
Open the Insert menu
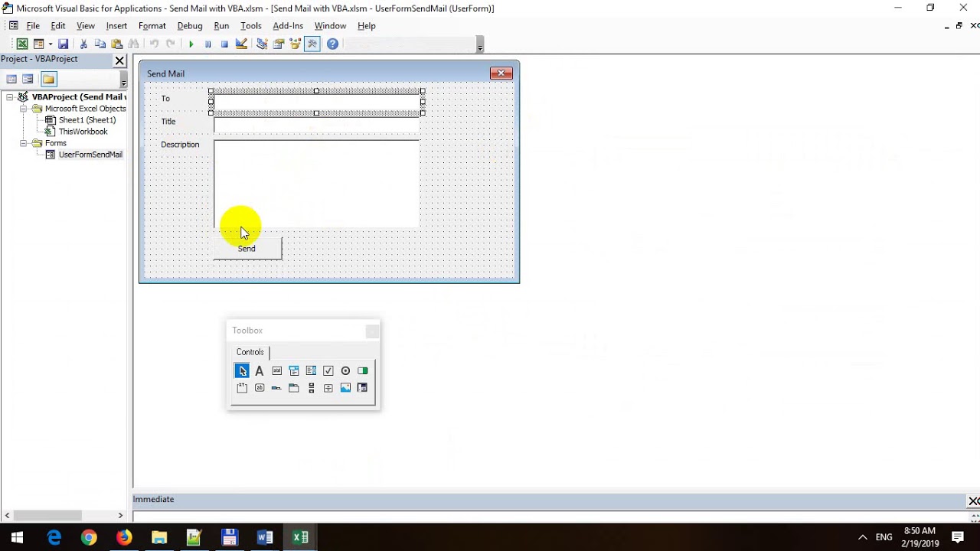116,26
